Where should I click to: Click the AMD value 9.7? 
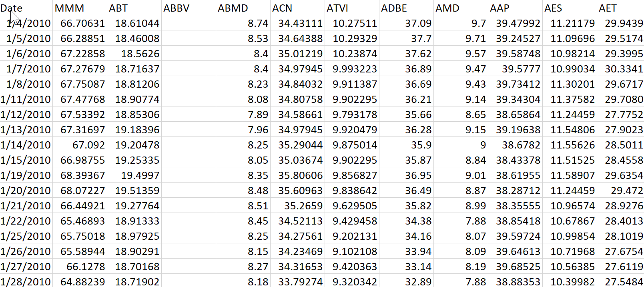[461, 23]
